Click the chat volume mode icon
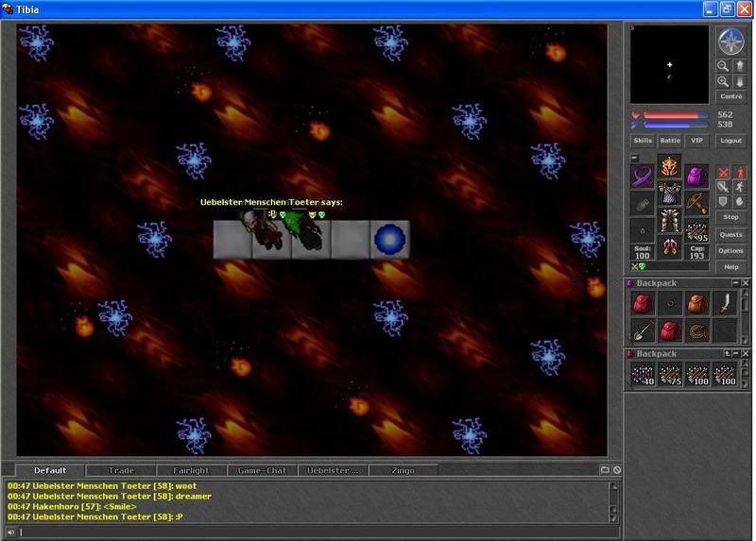This screenshot has height=541, width=756. 10,533
